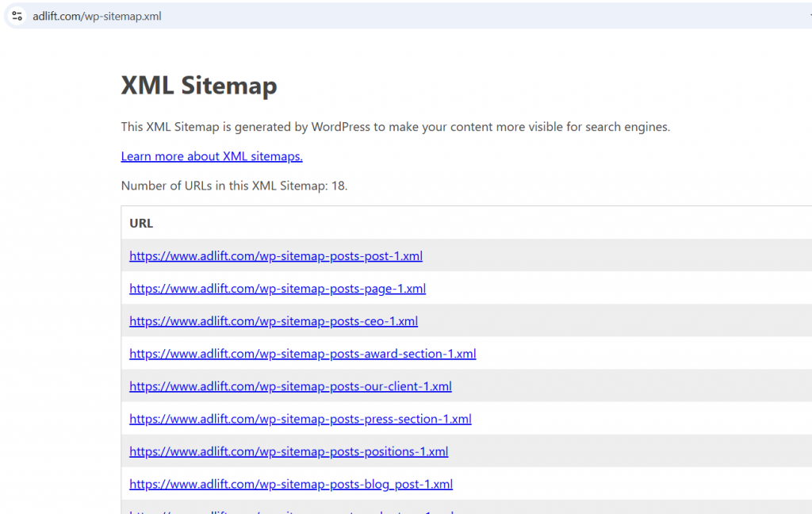This screenshot has height=514, width=812.
Task: Open the site information icon in the address bar
Action: 16,16
